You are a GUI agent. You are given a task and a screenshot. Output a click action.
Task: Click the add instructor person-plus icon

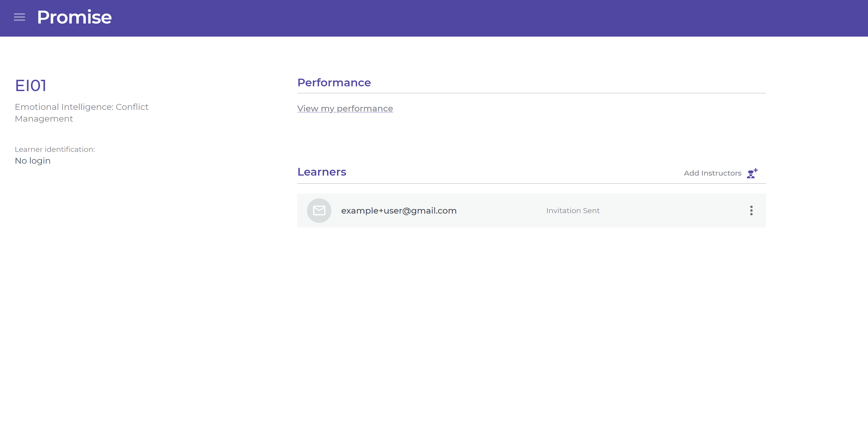[752, 173]
